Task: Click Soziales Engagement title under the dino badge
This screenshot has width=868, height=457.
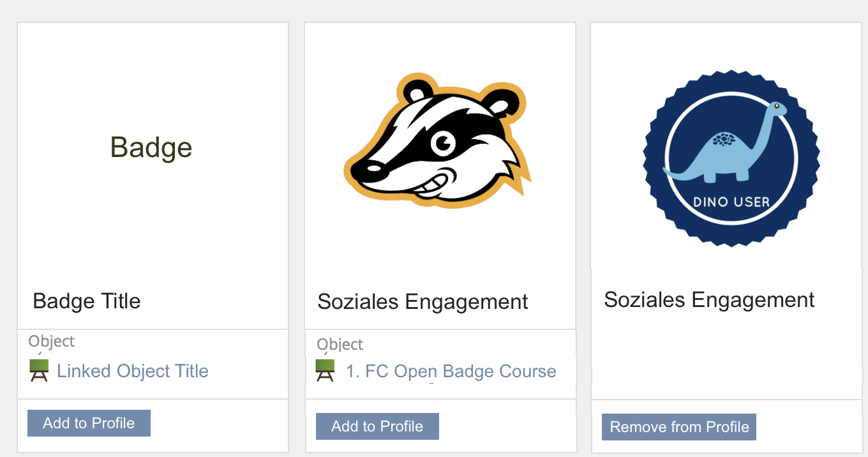Action: click(x=709, y=300)
